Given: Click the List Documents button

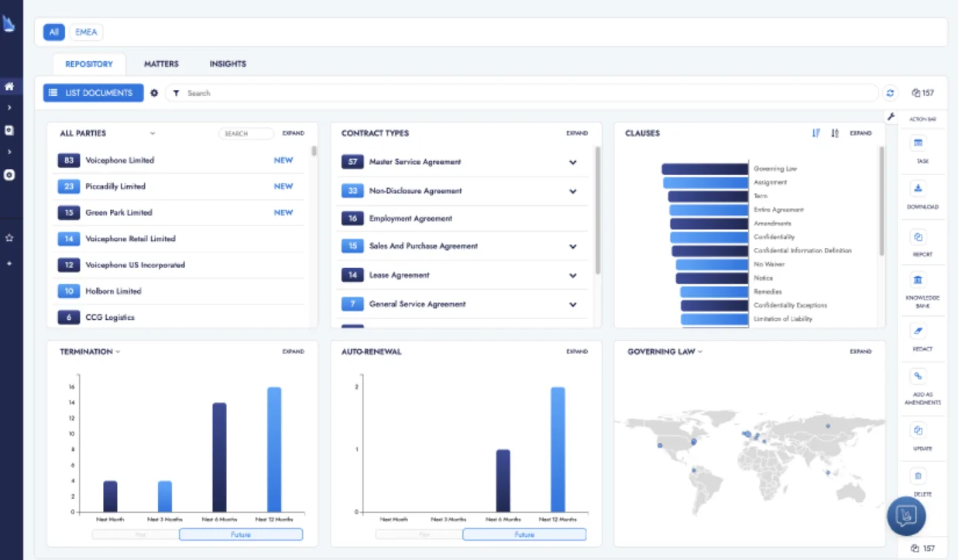Looking at the screenshot, I should tap(93, 93).
